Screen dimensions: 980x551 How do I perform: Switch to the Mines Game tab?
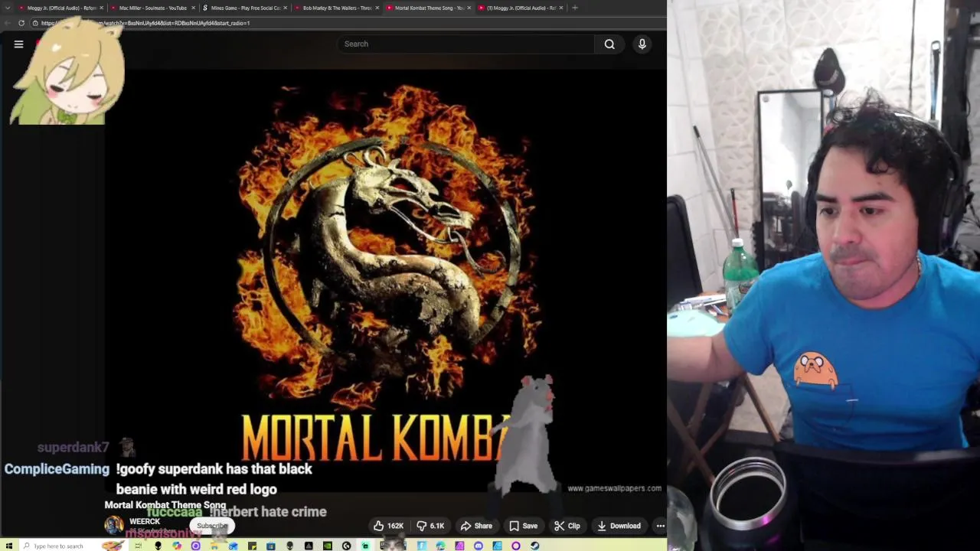click(x=245, y=8)
